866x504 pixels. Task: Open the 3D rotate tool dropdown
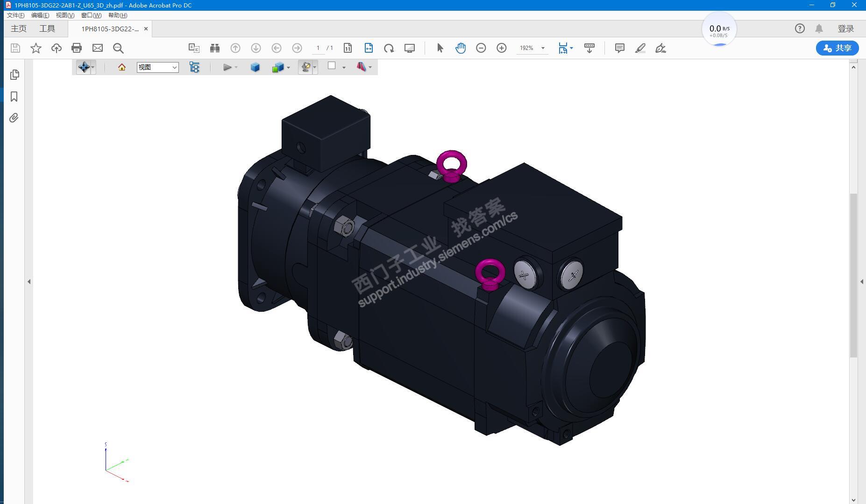point(93,67)
